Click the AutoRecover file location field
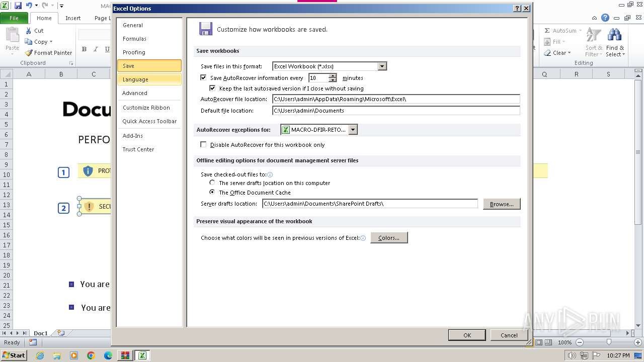Screen dimensions: 644x362 [x=396, y=99]
